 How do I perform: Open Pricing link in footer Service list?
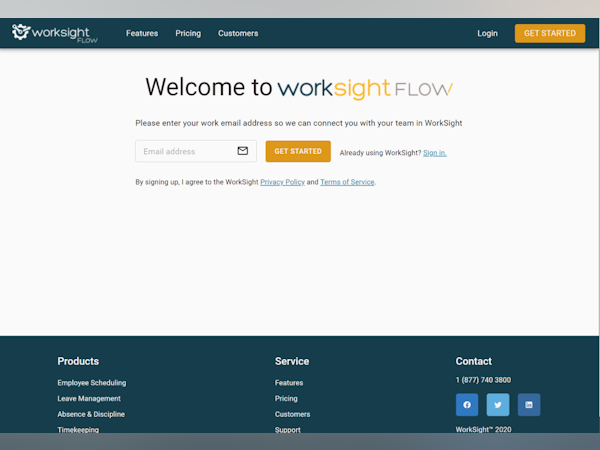pyautogui.click(x=286, y=398)
